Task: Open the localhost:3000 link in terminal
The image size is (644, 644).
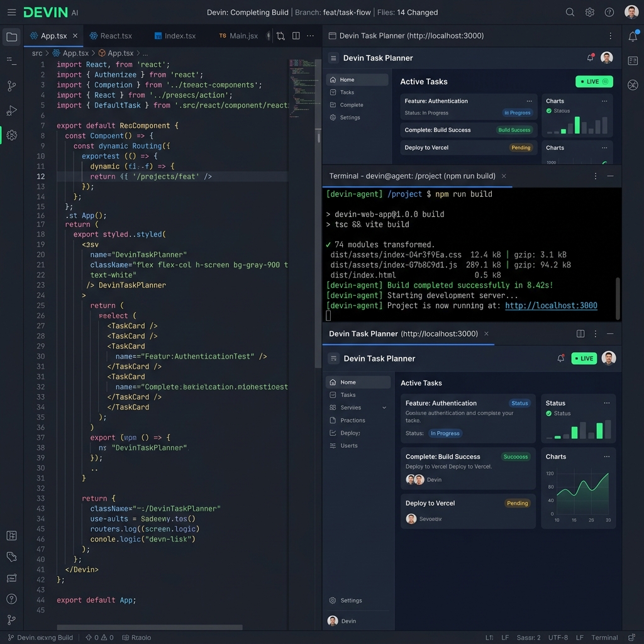Action: point(551,306)
